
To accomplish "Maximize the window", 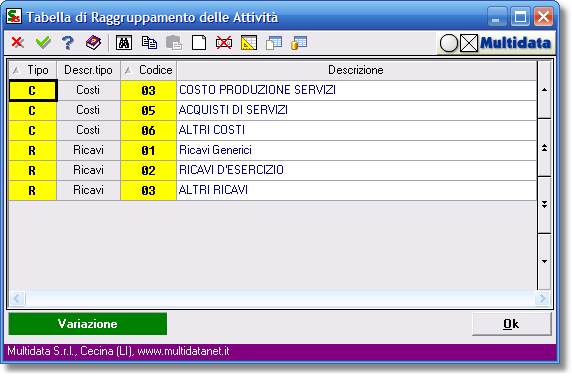I will [x=520, y=16].
